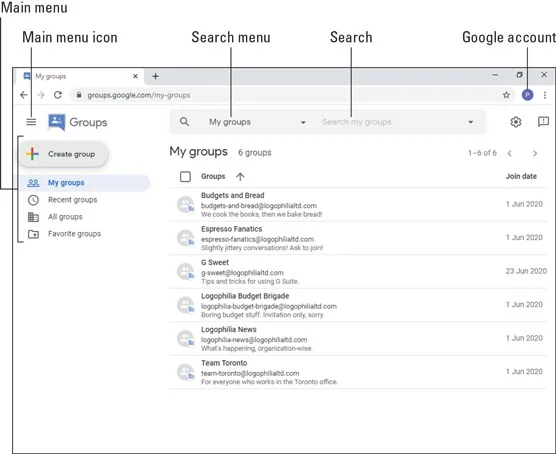Sort groups with the up arrow icon

(x=240, y=176)
